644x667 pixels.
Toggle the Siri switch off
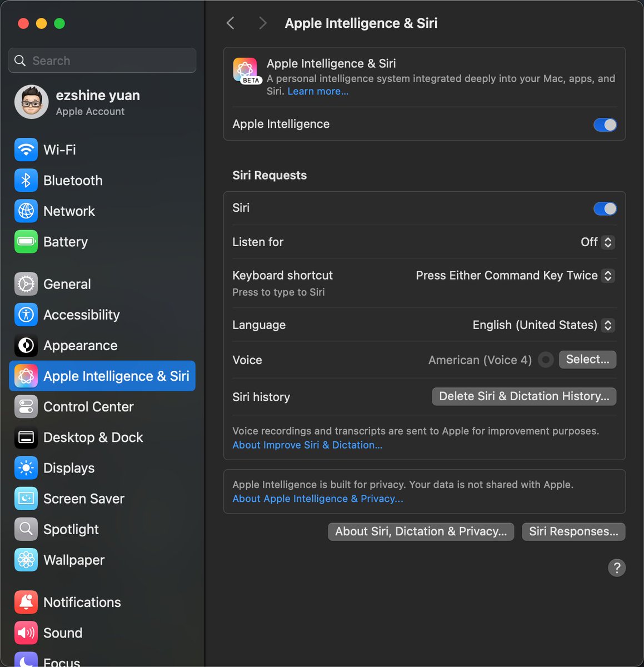[605, 208]
